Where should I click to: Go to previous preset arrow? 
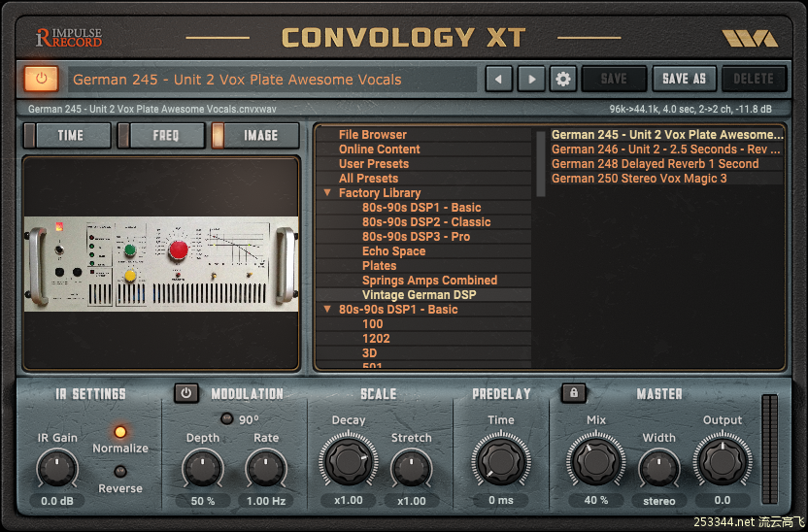pos(498,79)
